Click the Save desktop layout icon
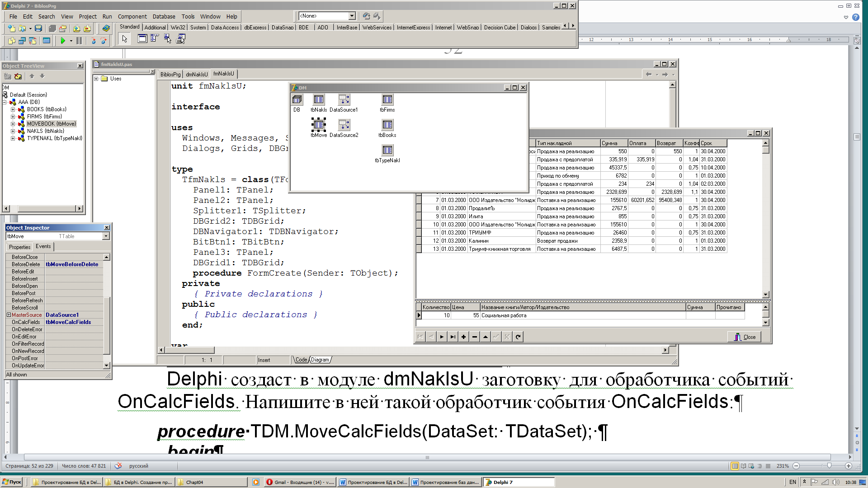Viewport: 868px width, 488px height. tap(367, 16)
